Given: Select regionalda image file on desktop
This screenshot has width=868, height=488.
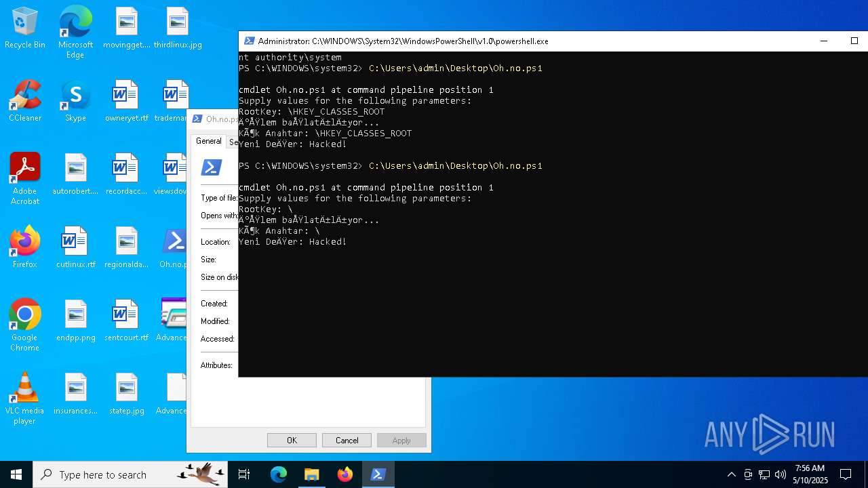Looking at the screenshot, I should [126, 248].
